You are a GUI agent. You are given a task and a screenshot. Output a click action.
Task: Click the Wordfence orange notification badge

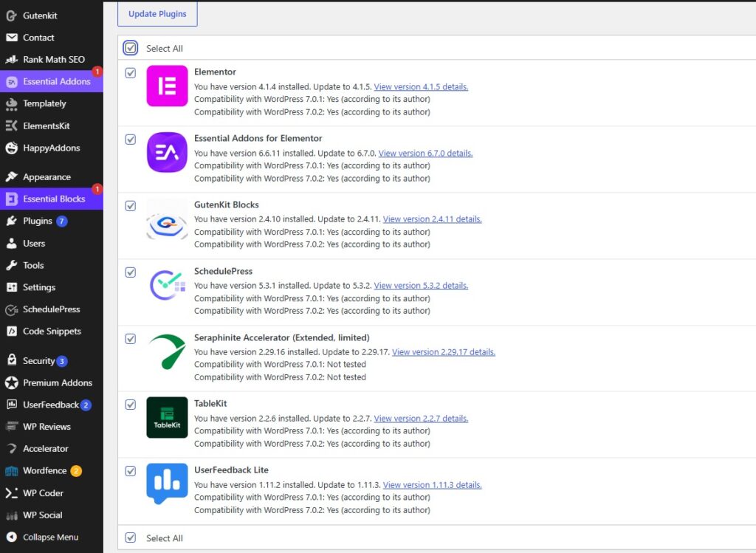(x=76, y=471)
